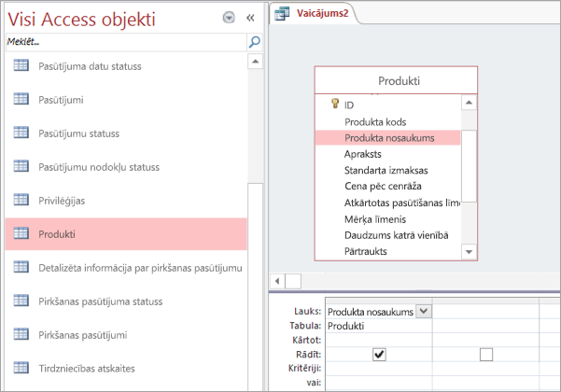Viewport: 561px width, 392px height.
Task: Select the Privilēģijas table
Action: [62, 201]
